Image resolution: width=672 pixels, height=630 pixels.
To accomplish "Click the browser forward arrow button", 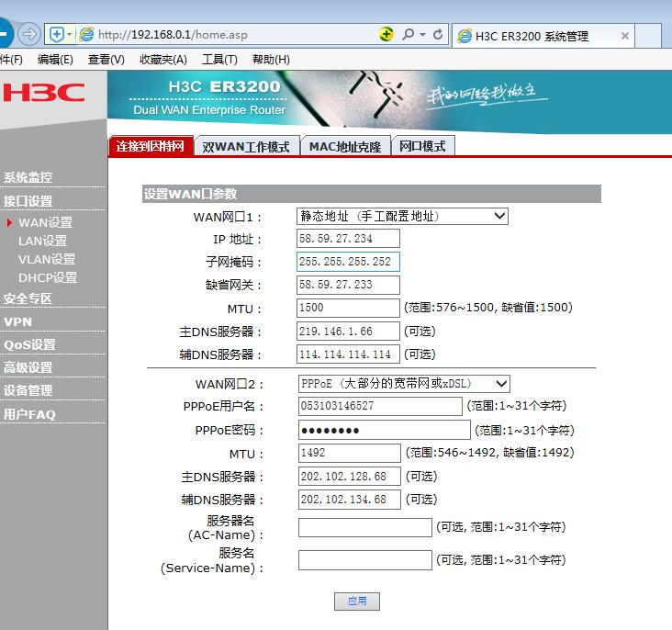I will tap(29, 34).
